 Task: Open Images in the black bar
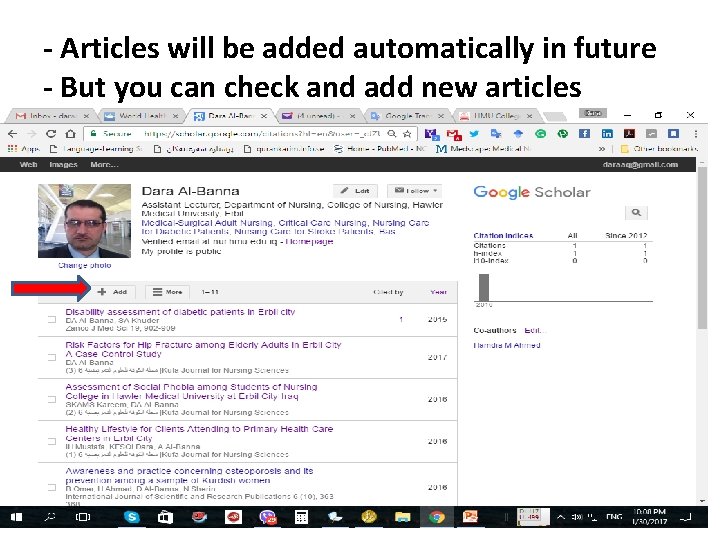point(63,164)
